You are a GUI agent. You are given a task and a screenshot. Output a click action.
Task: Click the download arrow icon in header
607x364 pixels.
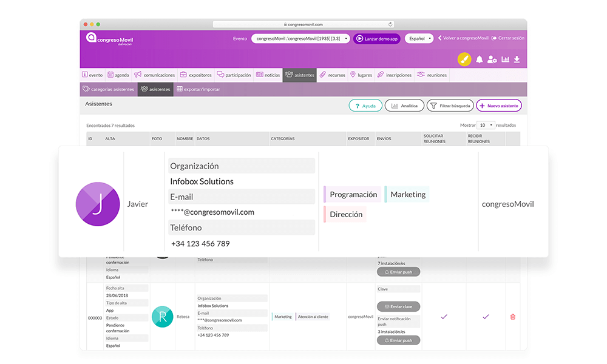coord(517,59)
